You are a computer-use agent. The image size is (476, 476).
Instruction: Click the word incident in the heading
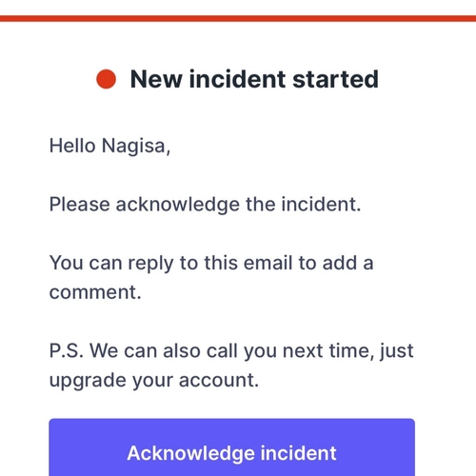(x=237, y=79)
